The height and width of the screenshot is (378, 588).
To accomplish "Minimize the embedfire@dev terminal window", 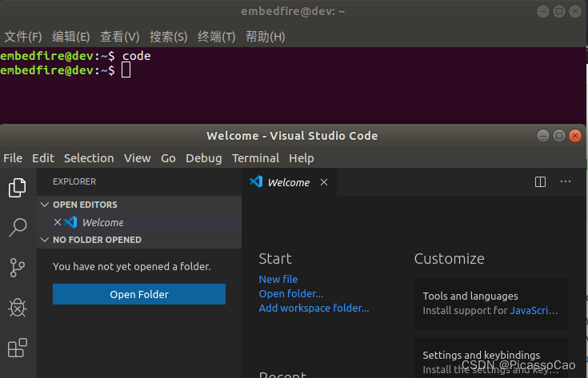I will coord(542,11).
